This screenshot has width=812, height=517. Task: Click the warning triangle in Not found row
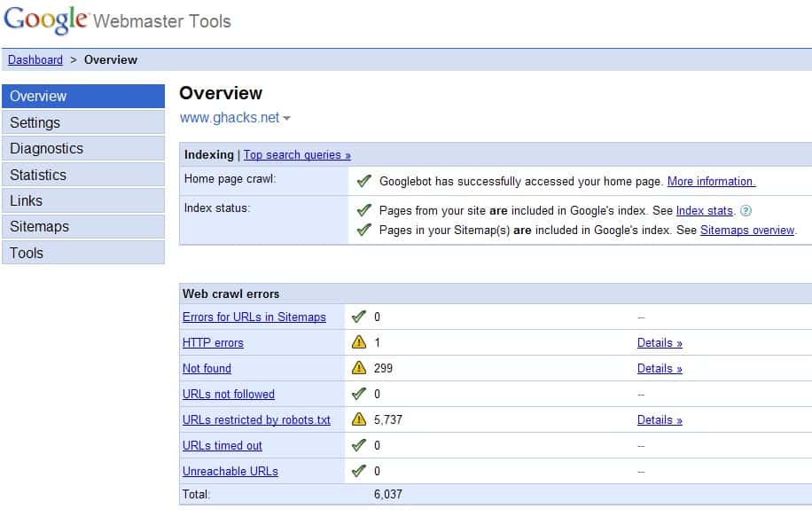pyautogui.click(x=359, y=368)
